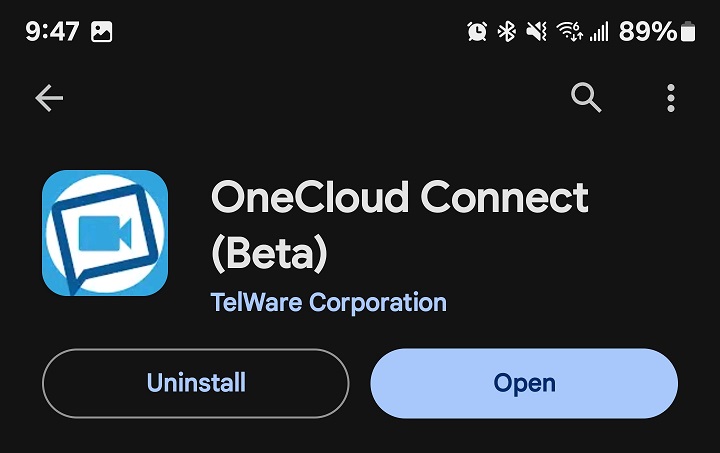Viewport: 720px width, 453px height.
Task: Tap the alarm clock status icon
Action: [477, 32]
